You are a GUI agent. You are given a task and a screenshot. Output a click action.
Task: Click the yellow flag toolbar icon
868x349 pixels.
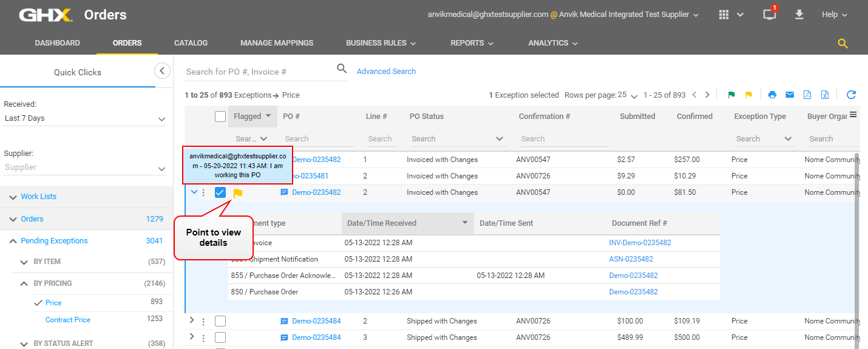click(x=748, y=95)
